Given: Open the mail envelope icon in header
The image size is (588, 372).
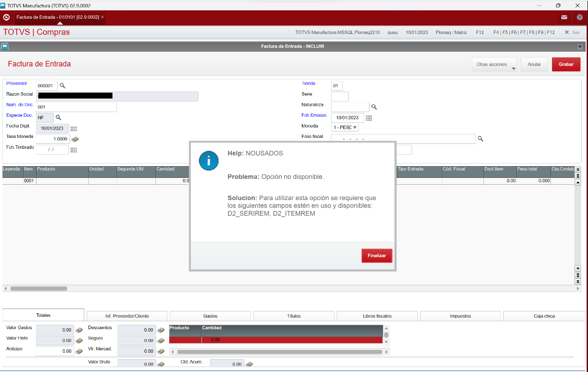Looking at the screenshot, I should (x=564, y=17).
